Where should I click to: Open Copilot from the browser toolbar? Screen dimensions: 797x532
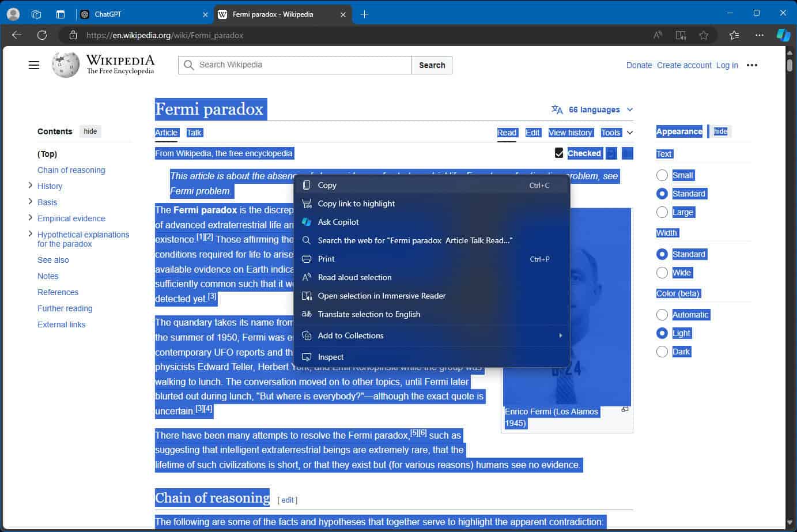(783, 35)
